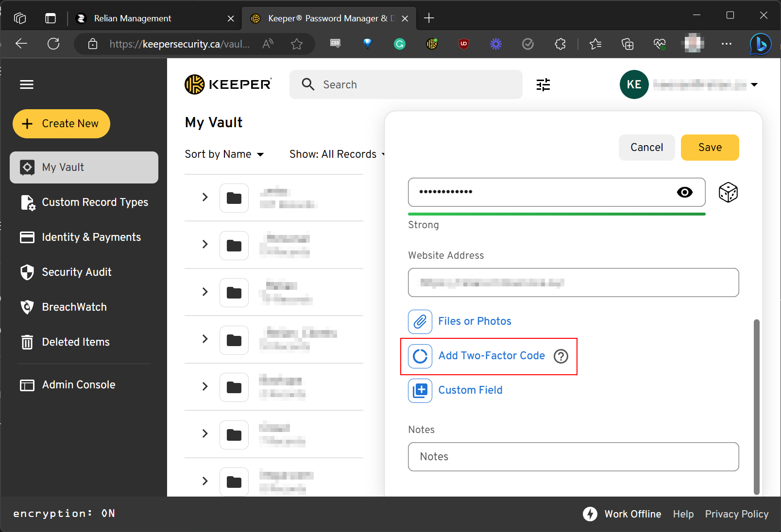Focus the vault Search field

pos(406,84)
